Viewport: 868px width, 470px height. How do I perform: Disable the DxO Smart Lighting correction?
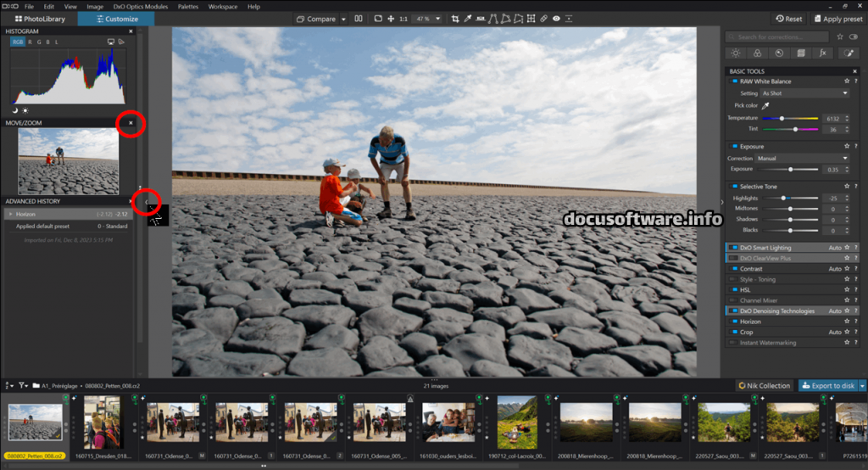pos(733,248)
